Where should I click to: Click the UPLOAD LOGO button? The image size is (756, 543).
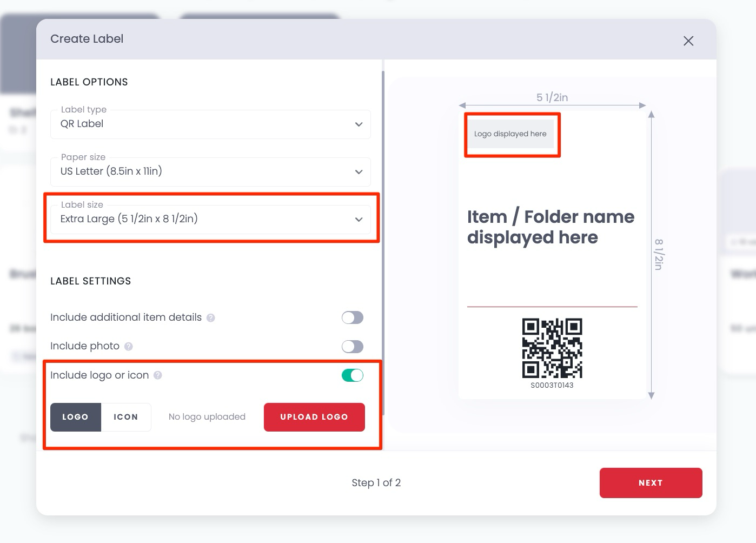click(314, 417)
